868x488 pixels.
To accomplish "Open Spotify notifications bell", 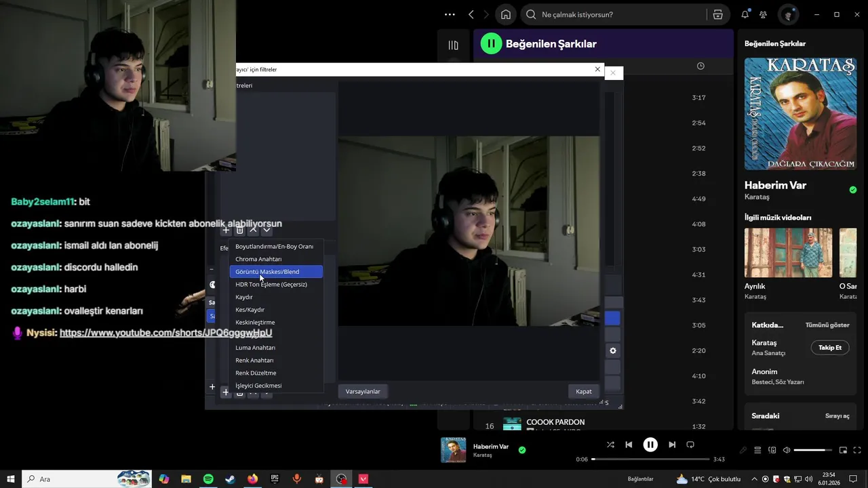I will tap(745, 14).
